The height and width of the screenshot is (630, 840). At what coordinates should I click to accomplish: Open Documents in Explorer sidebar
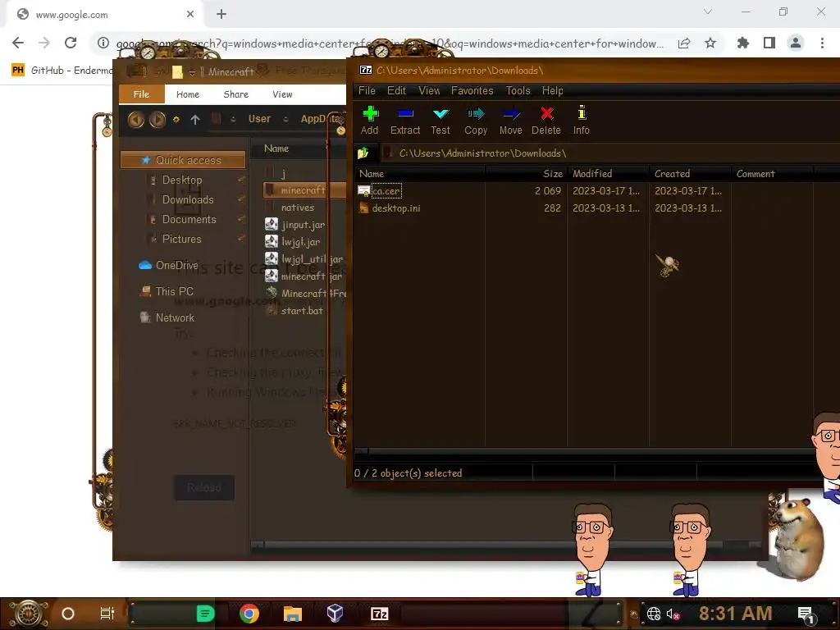pos(189,220)
